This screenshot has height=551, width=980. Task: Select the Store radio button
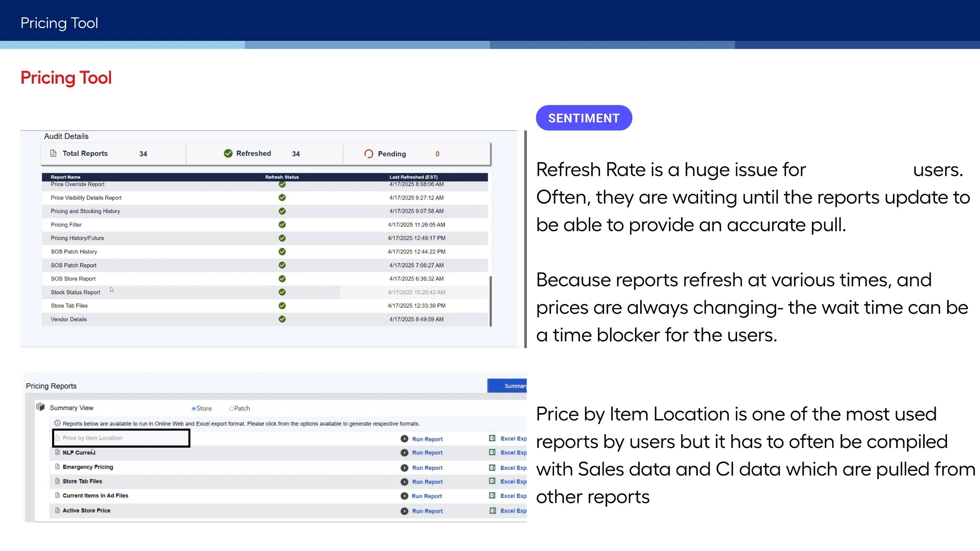coord(194,408)
